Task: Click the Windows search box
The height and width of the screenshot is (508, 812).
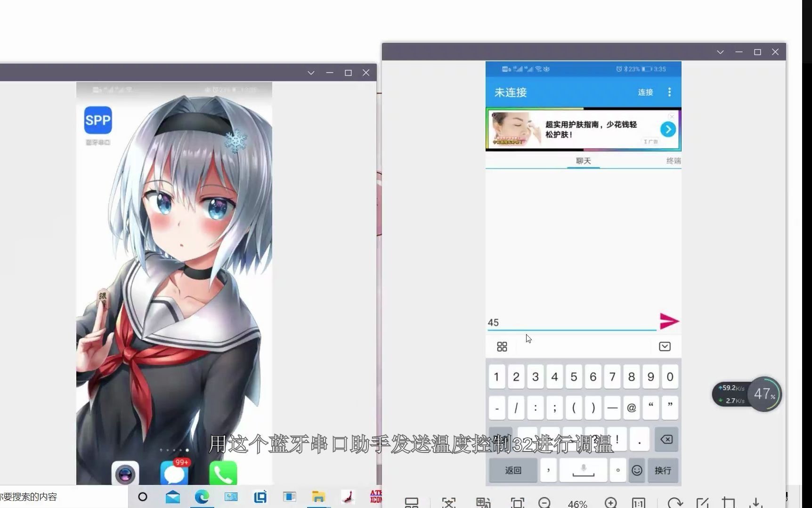Action: coord(64,497)
